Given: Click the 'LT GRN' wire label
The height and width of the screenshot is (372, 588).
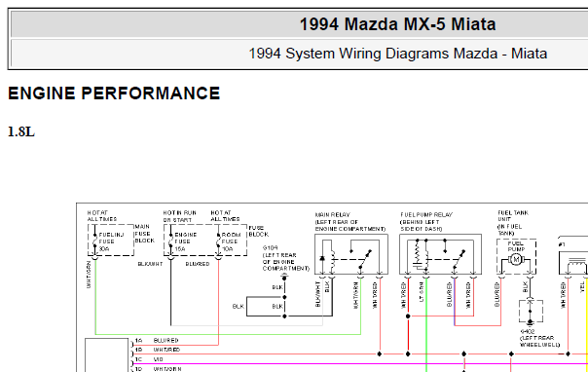Looking at the screenshot, I should pos(422,292).
